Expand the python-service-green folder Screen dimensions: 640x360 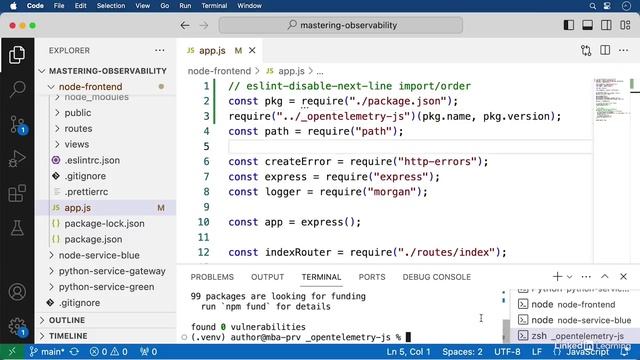click(106, 287)
